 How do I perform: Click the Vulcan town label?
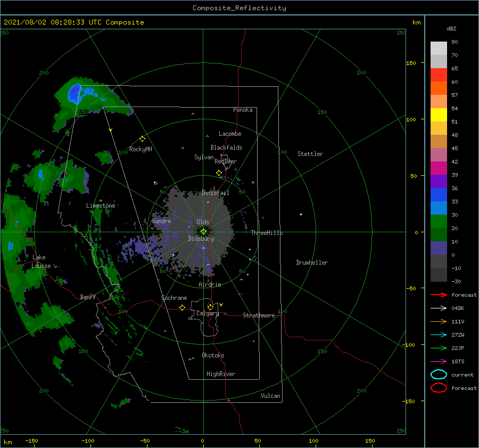click(270, 396)
